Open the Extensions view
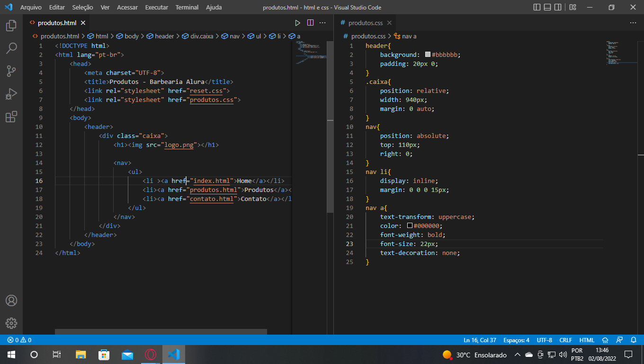Screen dimensions: 644x364 [x=11, y=117]
